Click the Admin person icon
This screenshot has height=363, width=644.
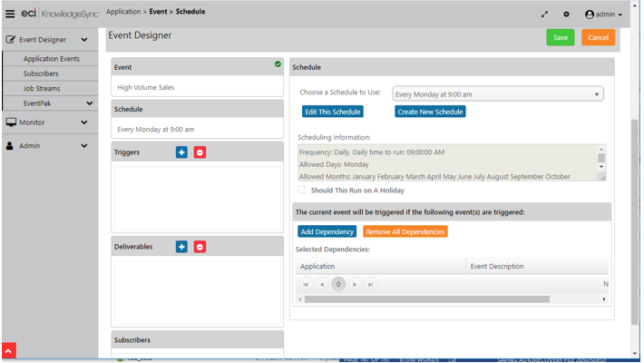tap(9, 145)
